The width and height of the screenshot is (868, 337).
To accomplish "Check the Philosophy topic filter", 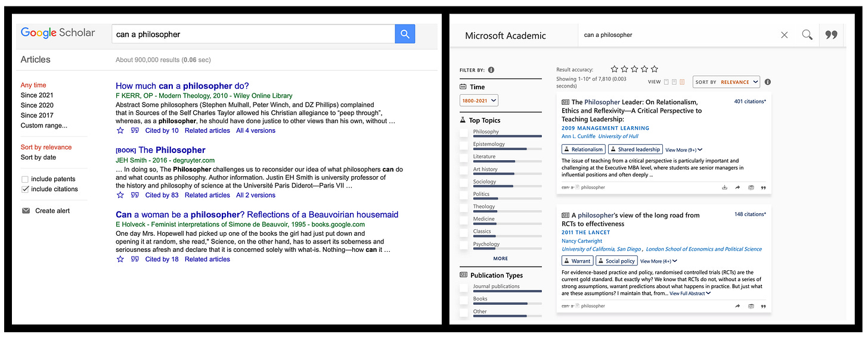I will click(x=464, y=133).
